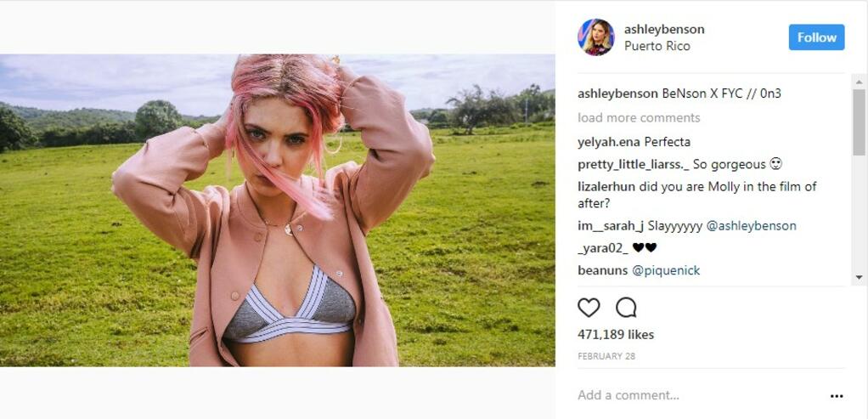Screen dimensions: 868x419
Task: Follow the ashleybenson account
Action: [816, 37]
